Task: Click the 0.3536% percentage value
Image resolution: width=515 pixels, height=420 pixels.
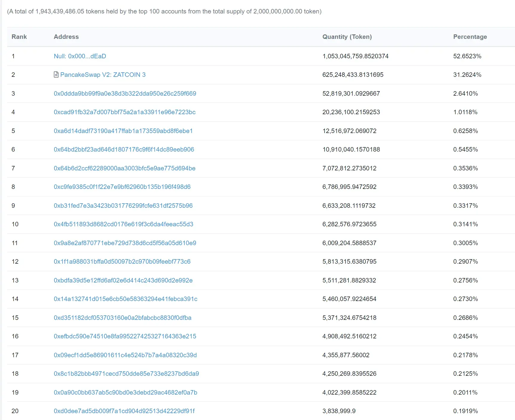Action: coord(465,168)
